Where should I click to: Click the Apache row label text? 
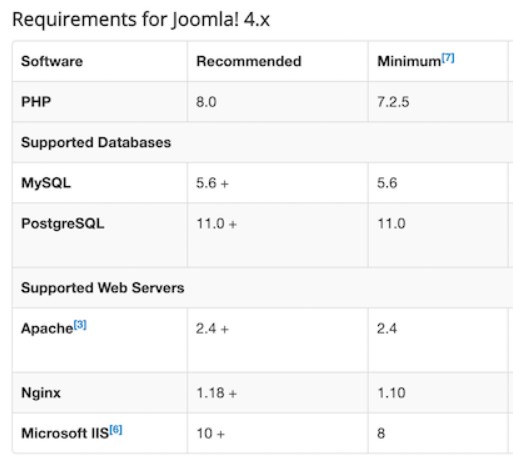[47, 329]
